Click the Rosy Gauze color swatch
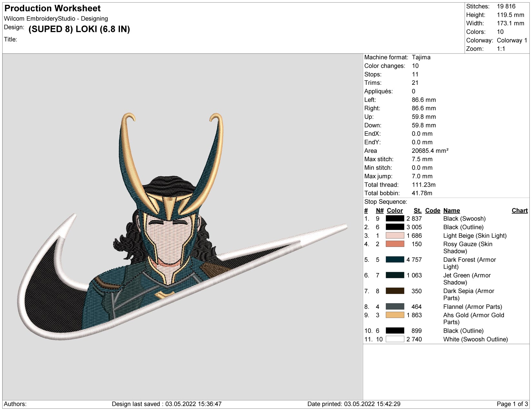 395,244
